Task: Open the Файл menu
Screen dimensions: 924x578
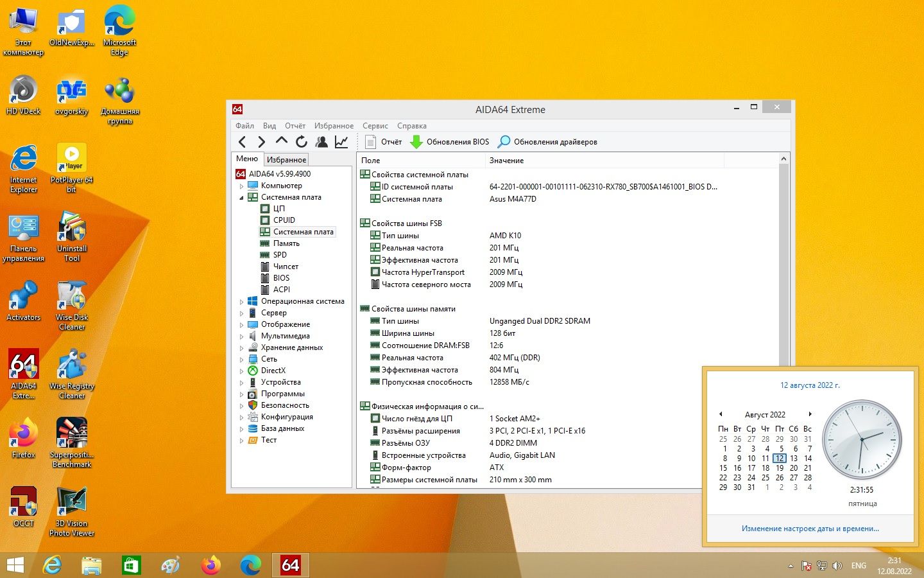Action: [244, 126]
